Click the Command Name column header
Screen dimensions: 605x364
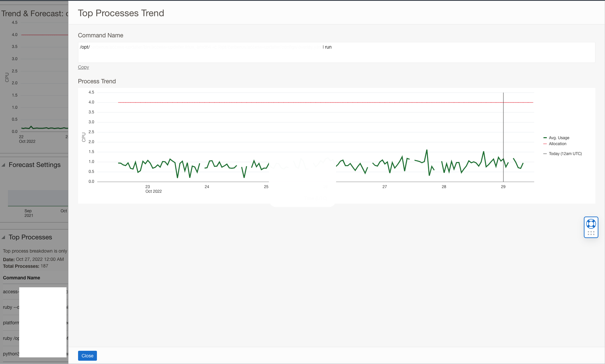[22, 278]
